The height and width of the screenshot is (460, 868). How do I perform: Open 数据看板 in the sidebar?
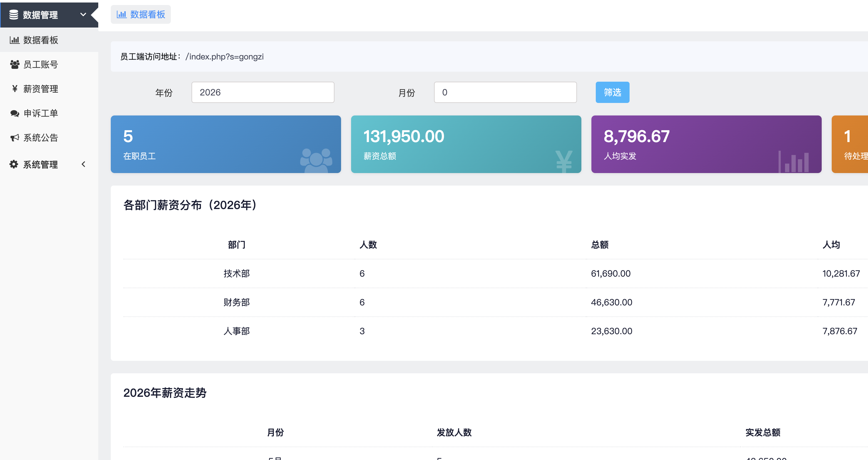coord(49,40)
